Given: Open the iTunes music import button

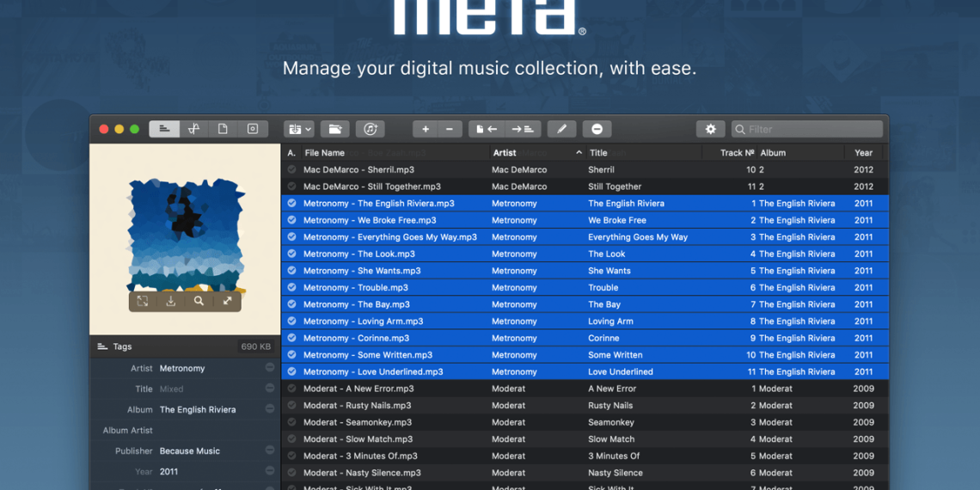Looking at the screenshot, I should [370, 129].
